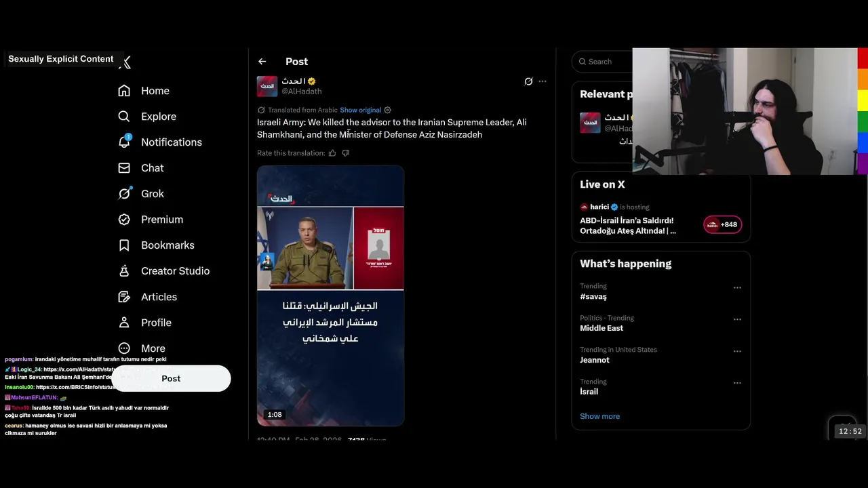Image resolution: width=868 pixels, height=488 pixels.
Task: Click the white Post button
Action: tap(172, 378)
